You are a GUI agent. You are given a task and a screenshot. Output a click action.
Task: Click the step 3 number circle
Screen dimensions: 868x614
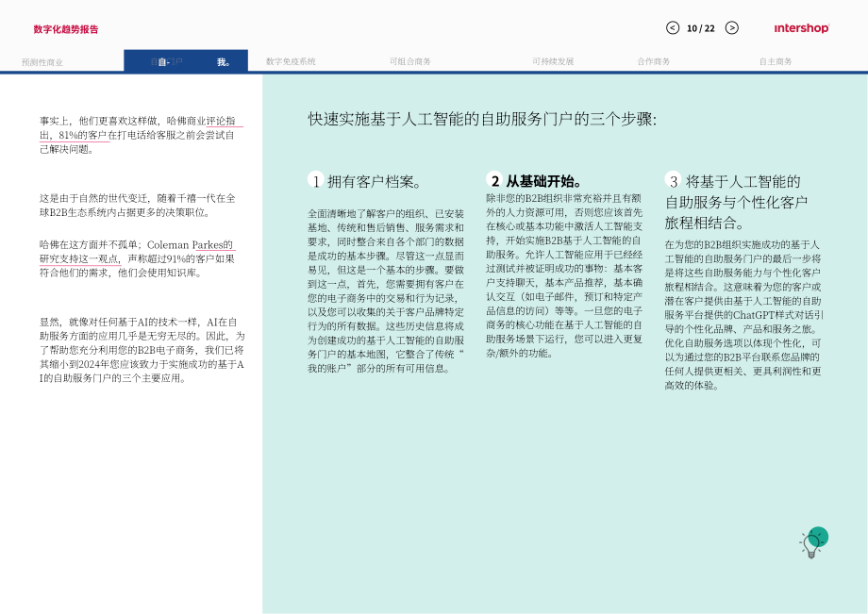[673, 180]
